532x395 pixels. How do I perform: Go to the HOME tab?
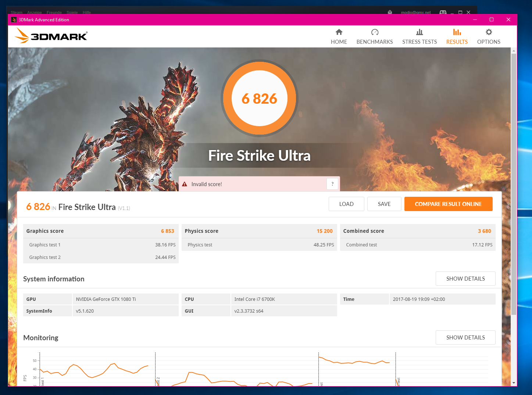339,36
